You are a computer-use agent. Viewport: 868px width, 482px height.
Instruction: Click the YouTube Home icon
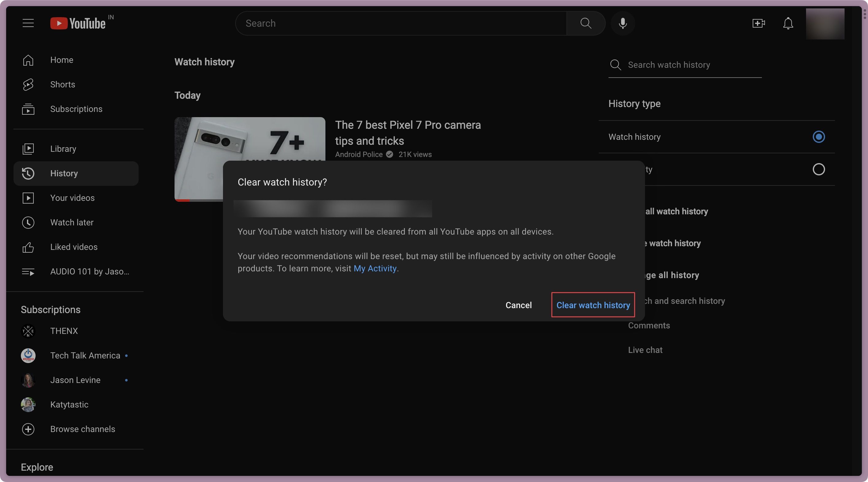28,60
